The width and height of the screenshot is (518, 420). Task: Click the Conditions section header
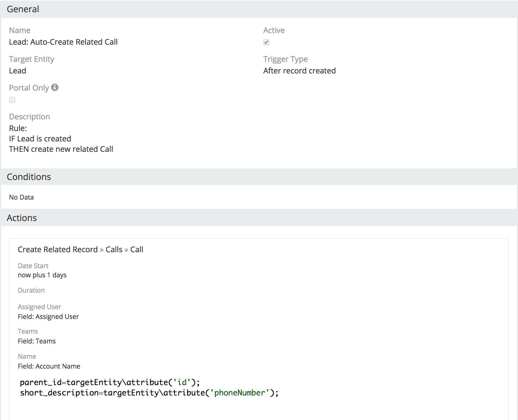29,177
